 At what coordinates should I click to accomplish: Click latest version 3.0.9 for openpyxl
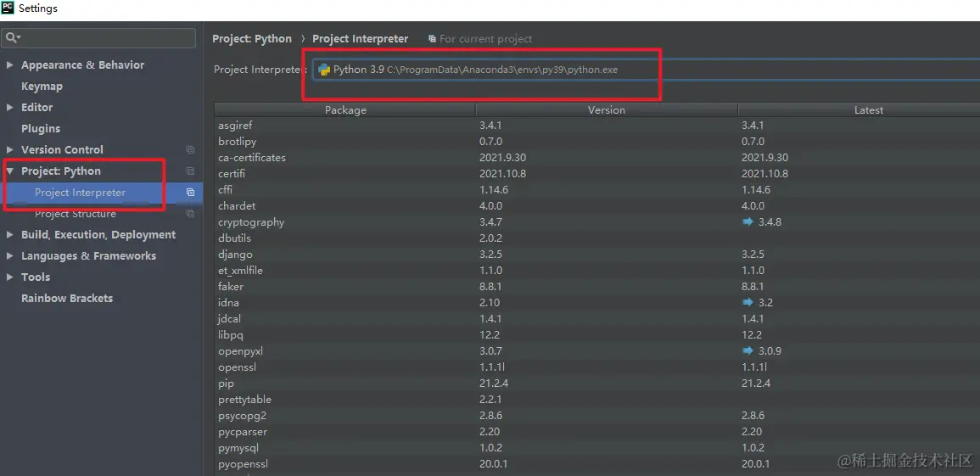tap(770, 351)
